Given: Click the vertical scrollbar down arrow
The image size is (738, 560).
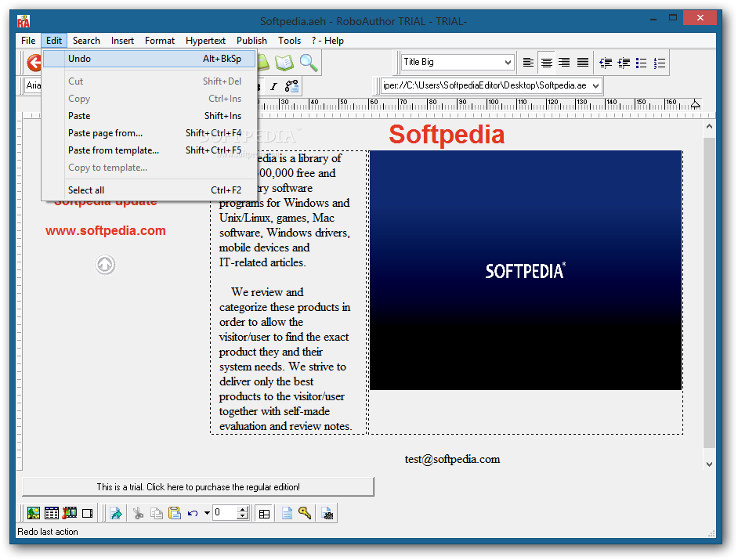Looking at the screenshot, I should (x=709, y=464).
